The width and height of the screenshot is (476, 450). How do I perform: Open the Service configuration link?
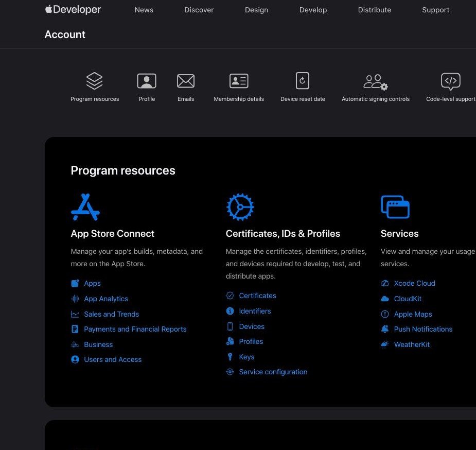click(273, 372)
